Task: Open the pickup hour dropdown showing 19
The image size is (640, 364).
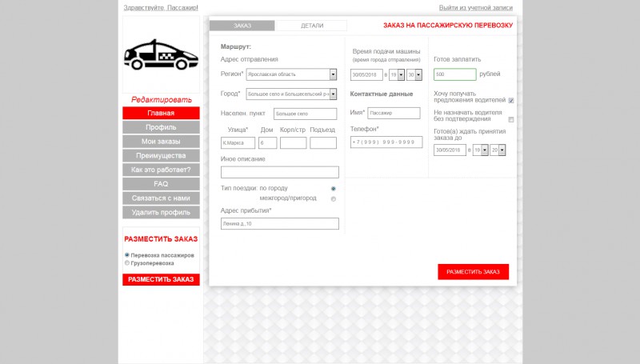Action: (397, 74)
